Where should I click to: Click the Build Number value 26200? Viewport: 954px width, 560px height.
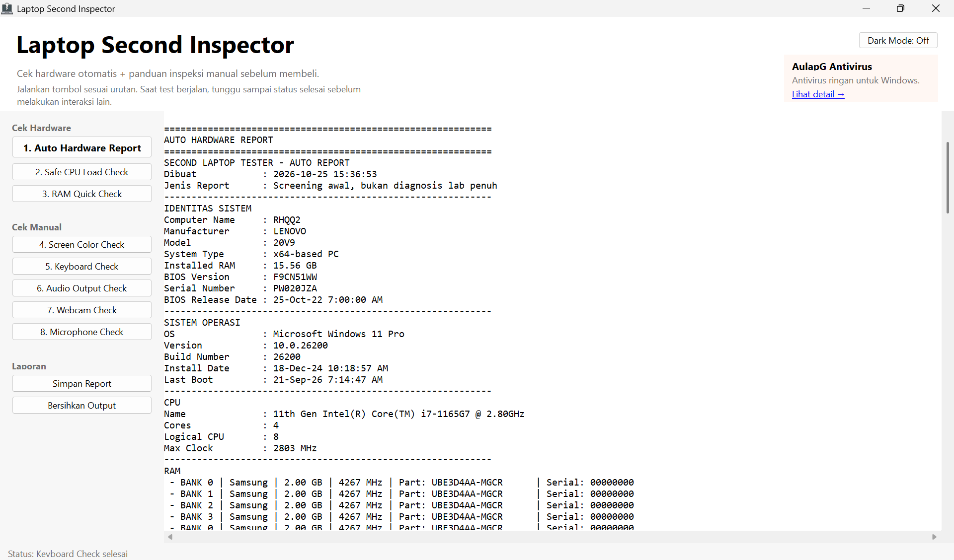(287, 357)
